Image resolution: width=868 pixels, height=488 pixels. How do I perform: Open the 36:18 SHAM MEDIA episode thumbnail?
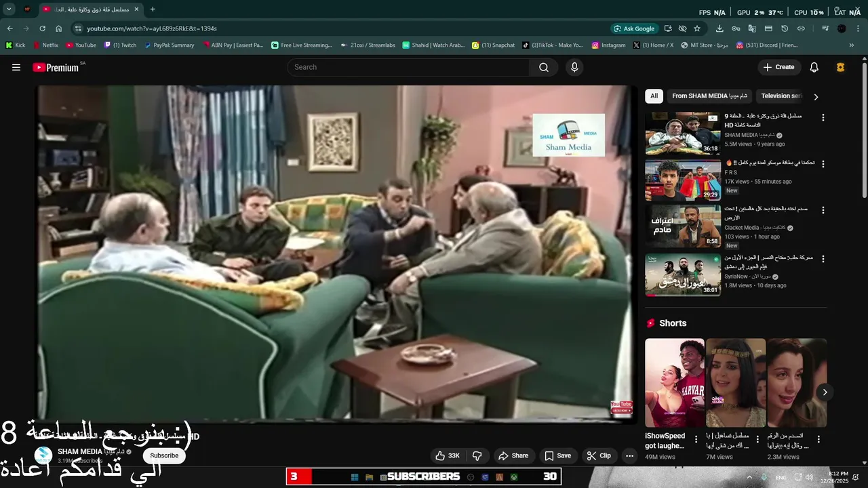(x=683, y=134)
